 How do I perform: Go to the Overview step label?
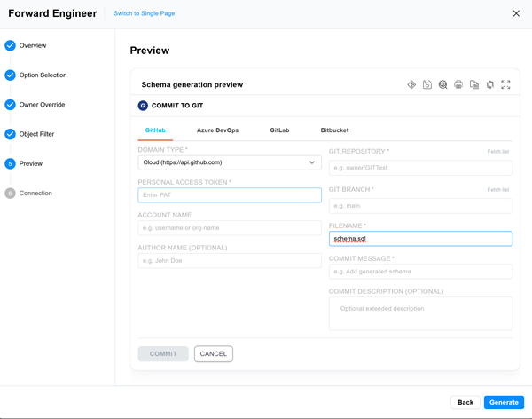(x=33, y=45)
